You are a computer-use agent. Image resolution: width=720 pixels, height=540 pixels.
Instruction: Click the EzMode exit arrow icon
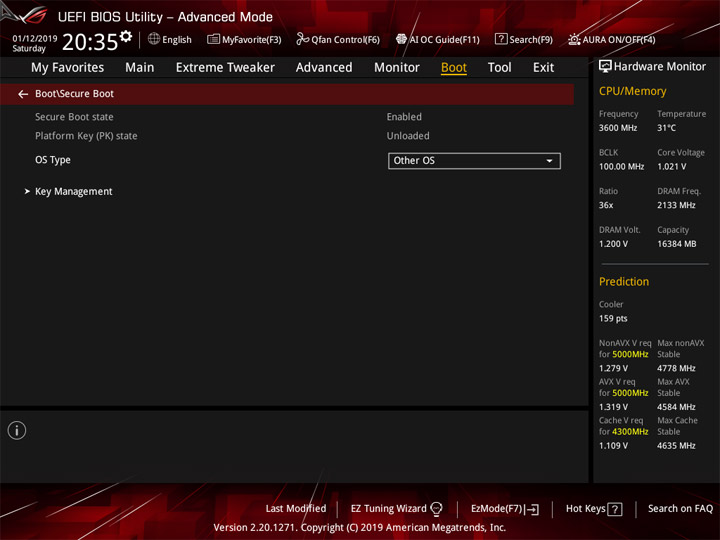tap(532, 509)
